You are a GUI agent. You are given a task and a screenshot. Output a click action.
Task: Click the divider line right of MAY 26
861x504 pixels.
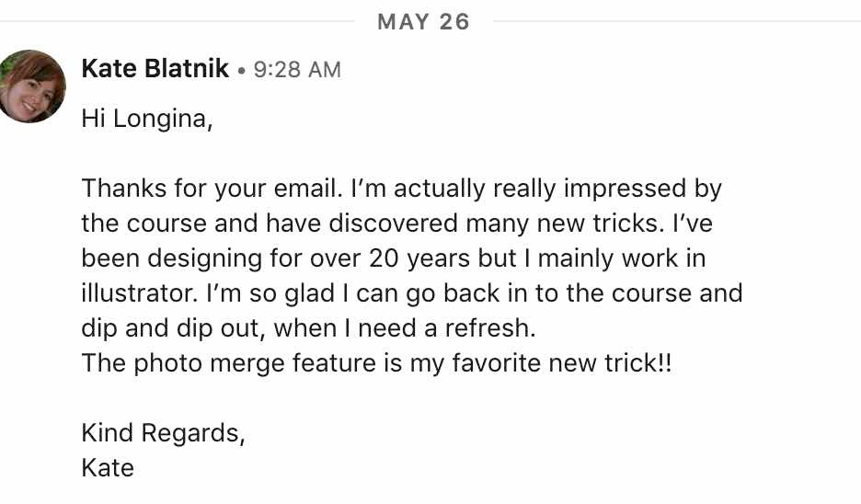pyautogui.click(x=676, y=22)
